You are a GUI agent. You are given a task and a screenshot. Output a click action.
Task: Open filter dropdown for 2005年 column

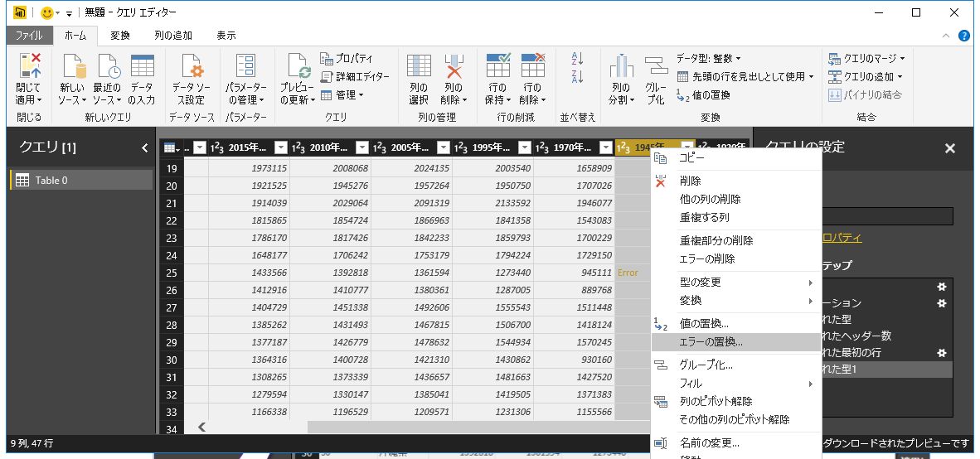click(444, 148)
